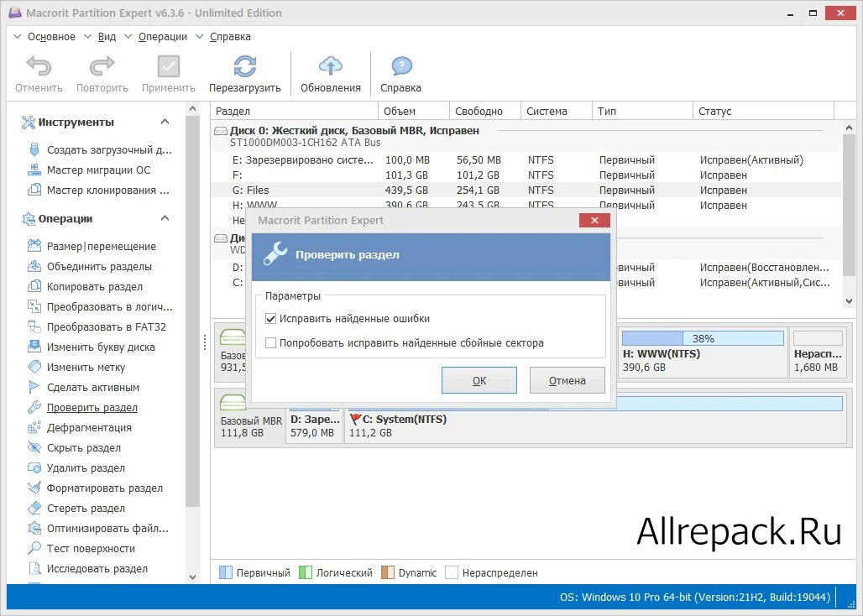Click the Проверить раздел wrench icon in sidebar
The width and height of the screenshot is (863, 616).
click(34, 407)
